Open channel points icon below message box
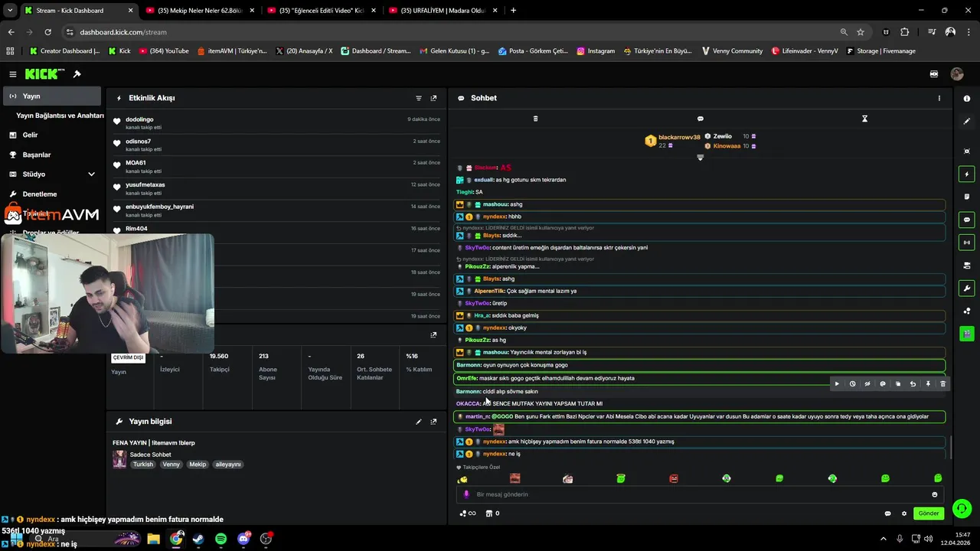 pyautogui.click(x=468, y=514)
